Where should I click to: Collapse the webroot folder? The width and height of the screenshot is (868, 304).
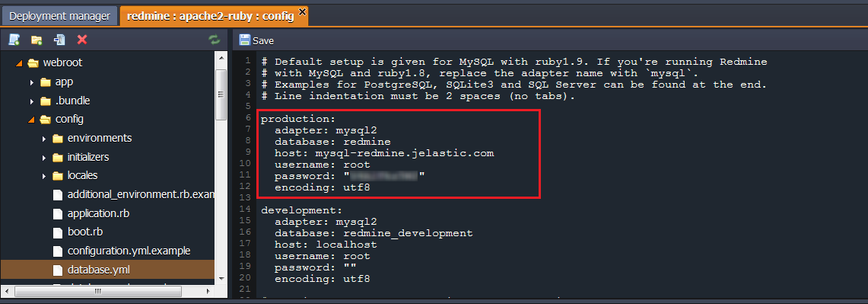pos(19,63)
